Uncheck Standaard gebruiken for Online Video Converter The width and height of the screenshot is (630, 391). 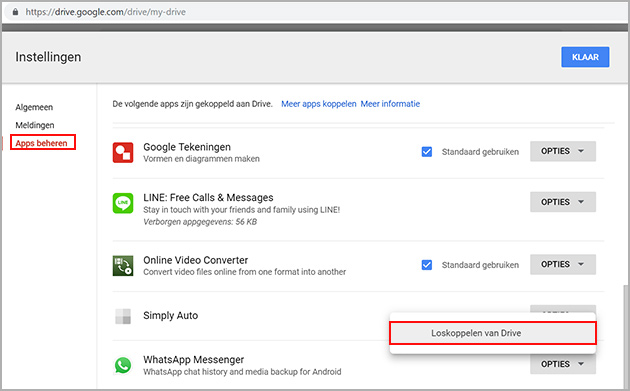click(x=427, y=265)
